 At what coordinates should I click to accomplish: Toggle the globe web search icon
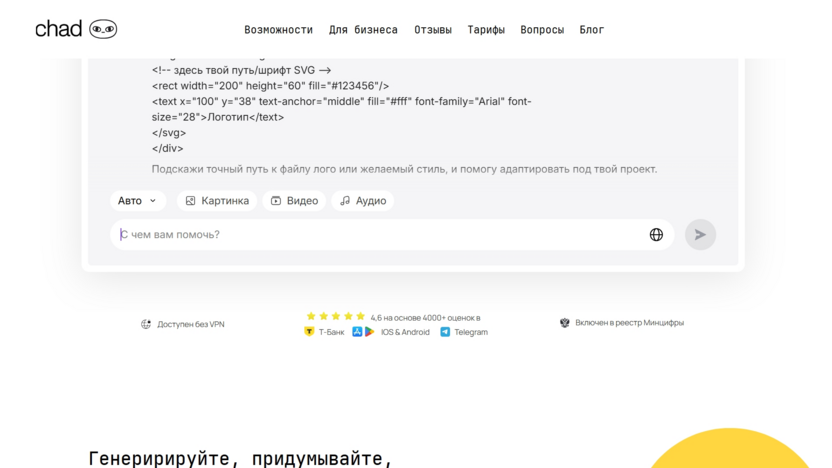[656, 235]
